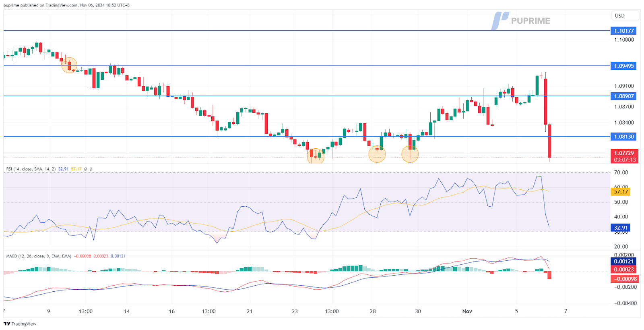Open the MACD (12, 26, close, 9, EMA, EMA) legend
This screenshot has width=644, height=330.
pyautogui.click(x=39, y=256)
